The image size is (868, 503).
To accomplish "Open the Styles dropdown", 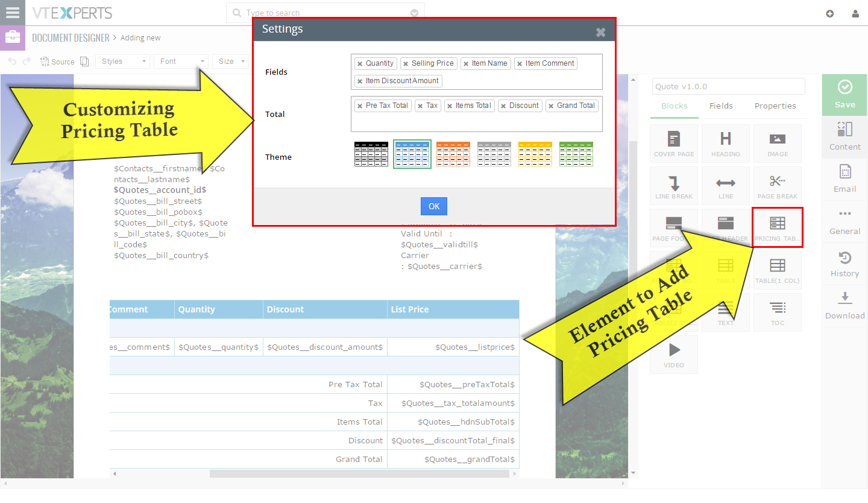I will [x=122, y=62].
